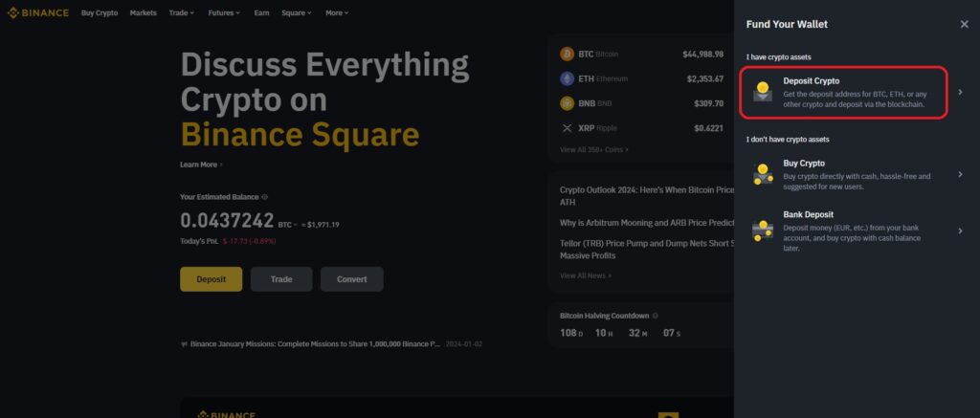The image size is (980, 418).
Task: Click the Convert button
Action: coord(352,279)
